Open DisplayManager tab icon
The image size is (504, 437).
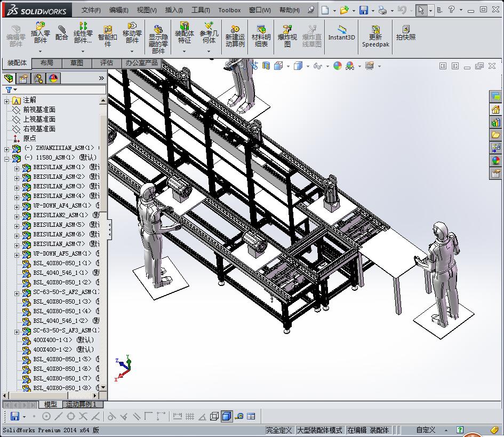point(53,78)
